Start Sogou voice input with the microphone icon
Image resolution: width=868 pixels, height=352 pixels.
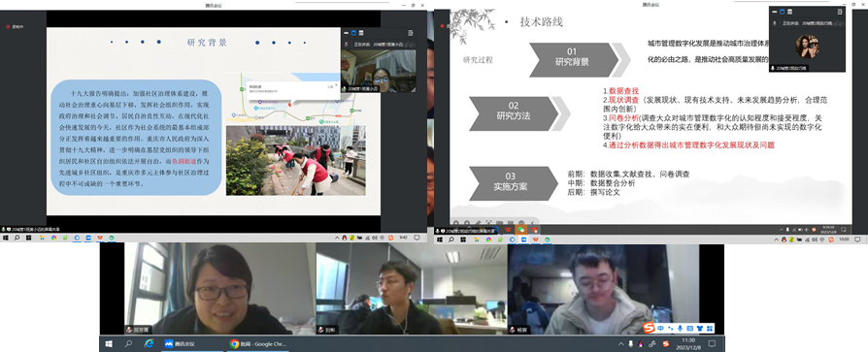tap(680, 328)
